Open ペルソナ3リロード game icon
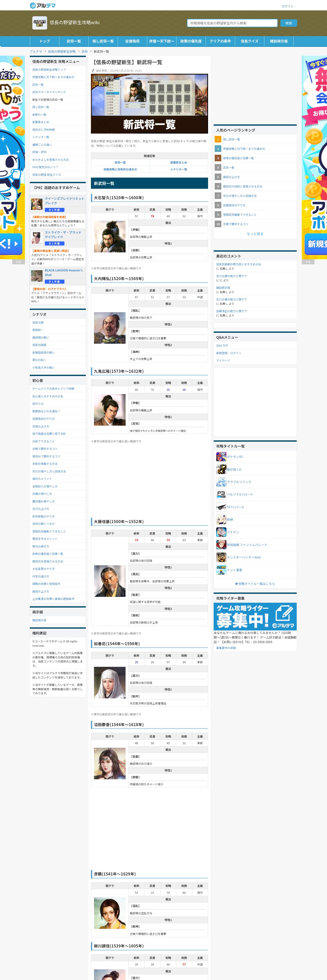This screenshot has width=327, height=980. (221, 494)
